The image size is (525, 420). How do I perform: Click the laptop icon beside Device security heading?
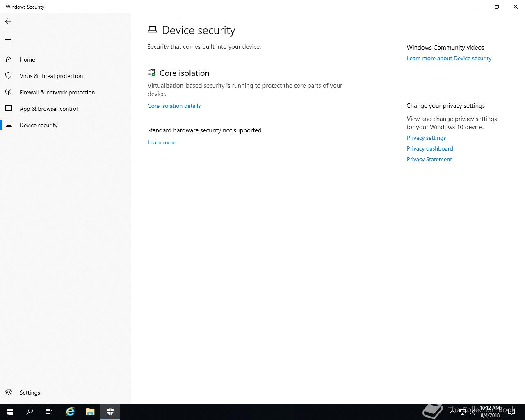click(x=153, y=30)
